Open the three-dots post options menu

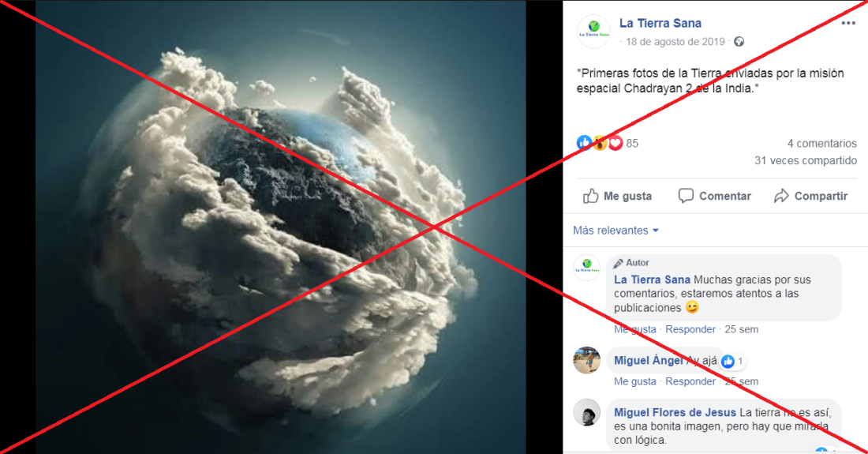(x=848, y=23)
